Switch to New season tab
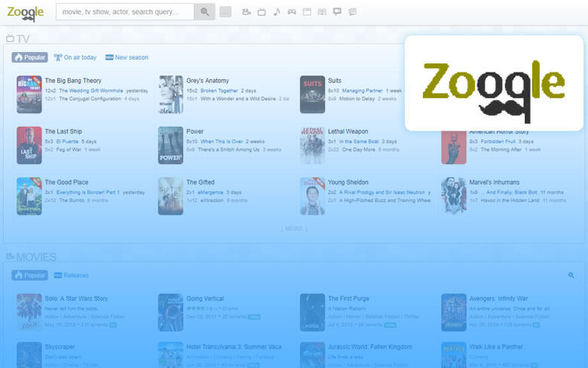This screenshot has width=588, height=368. click(127, 57)
